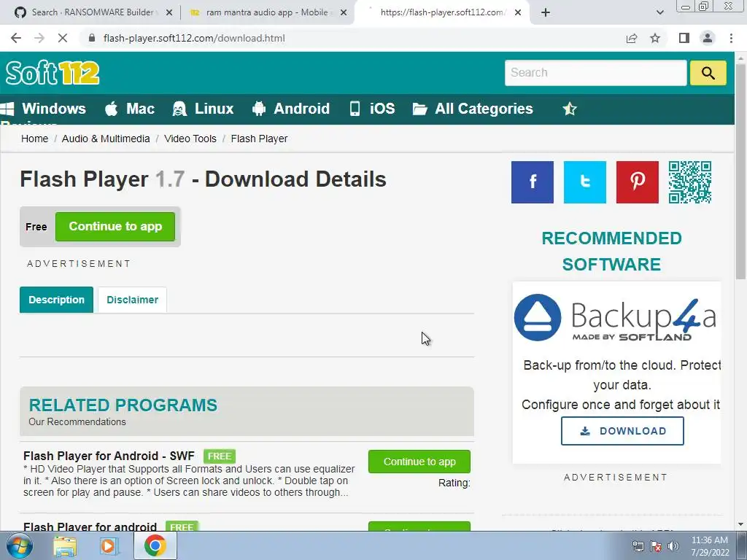Screen dimensions: 747x560
Task: Click Backup4all DOWNLOAD button
Action: click(622, 431)
